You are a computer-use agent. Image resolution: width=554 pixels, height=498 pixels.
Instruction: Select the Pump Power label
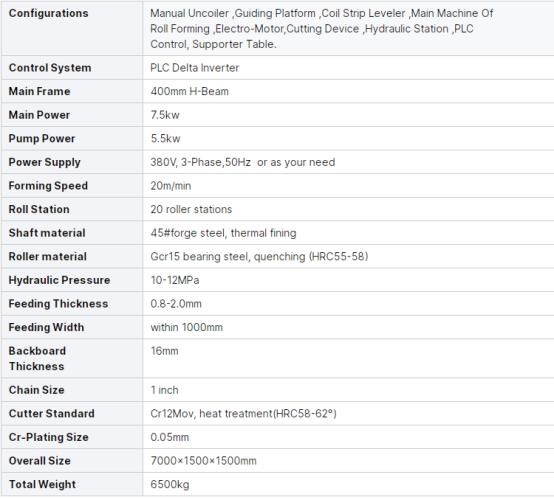point(42,139)
